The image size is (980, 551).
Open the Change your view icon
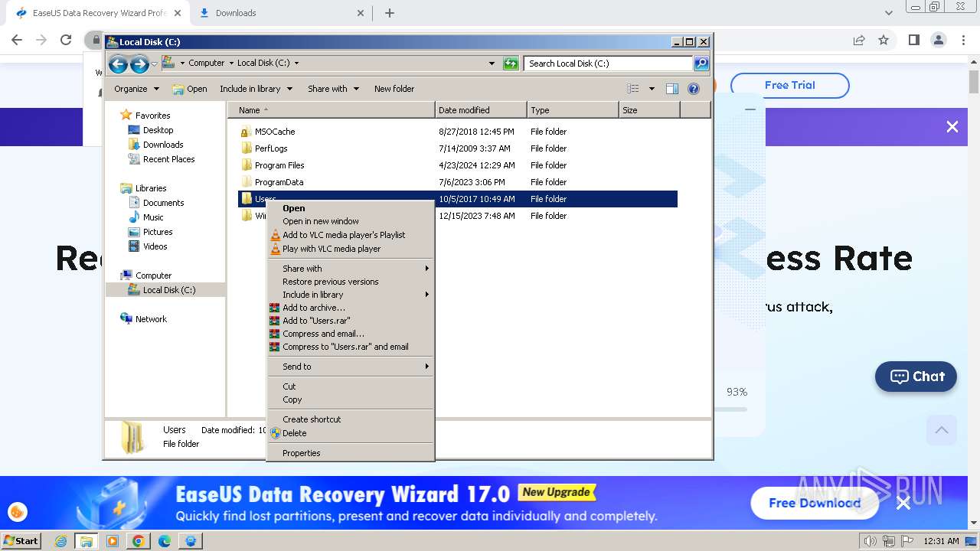[633, 89]
